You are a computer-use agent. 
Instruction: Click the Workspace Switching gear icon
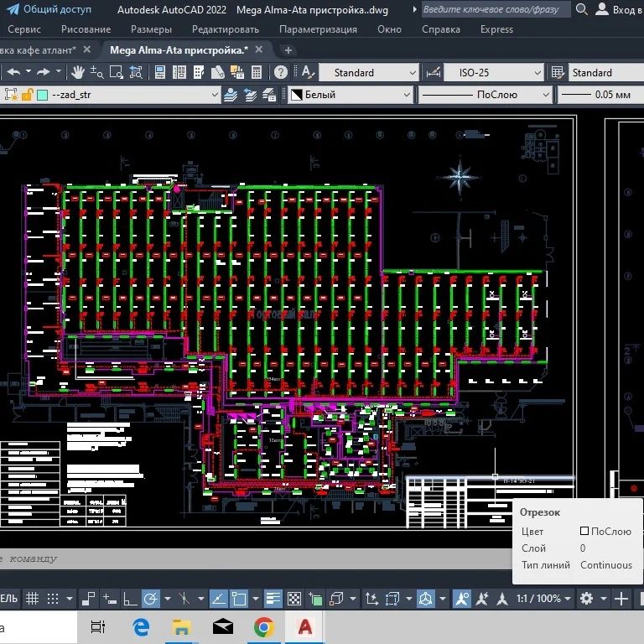pyautogui.click(x=586, y=599)
